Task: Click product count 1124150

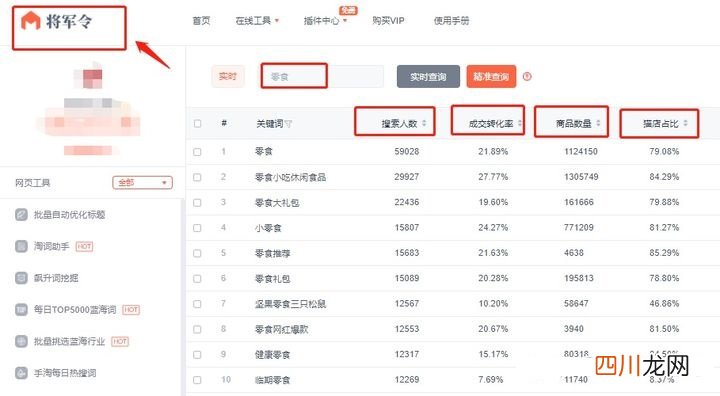Action: pyautogui.click(x=581, y=151)
